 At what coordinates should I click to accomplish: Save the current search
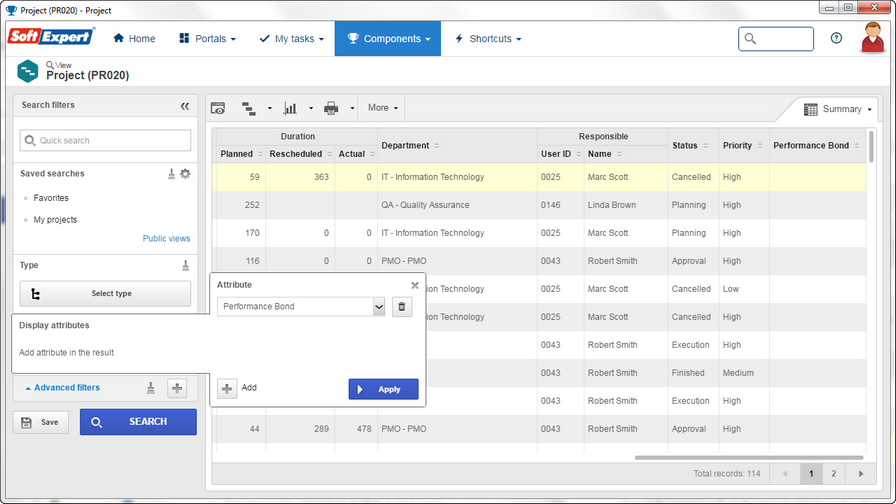(x=41, y=422)
